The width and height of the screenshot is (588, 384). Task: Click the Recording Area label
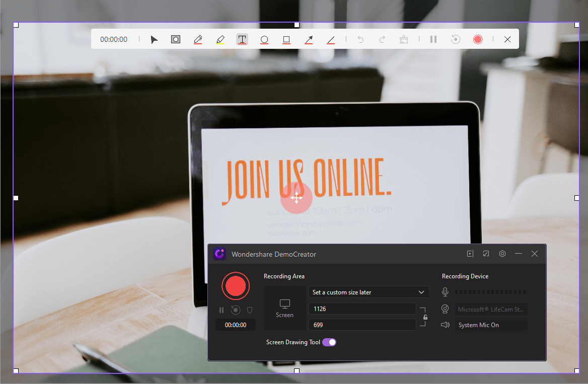(284, 276)
